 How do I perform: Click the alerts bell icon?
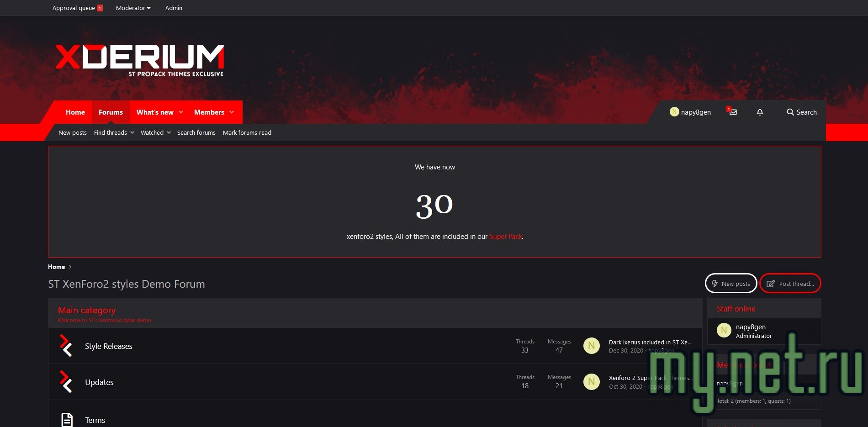pyautogui.click(x=760, y=112)
